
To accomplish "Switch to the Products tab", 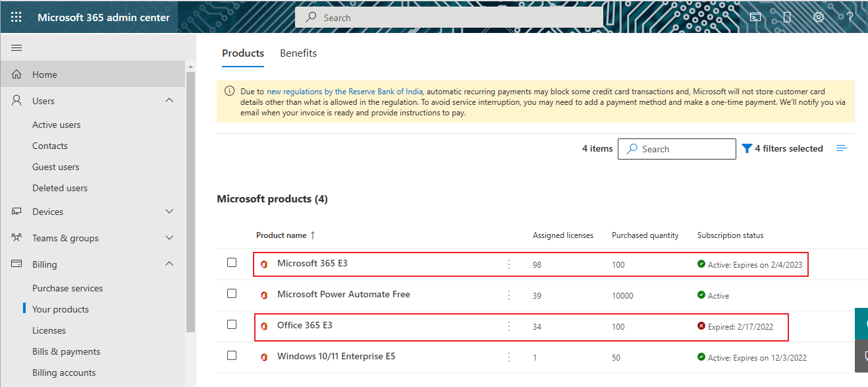I will [x=243, y=53].
